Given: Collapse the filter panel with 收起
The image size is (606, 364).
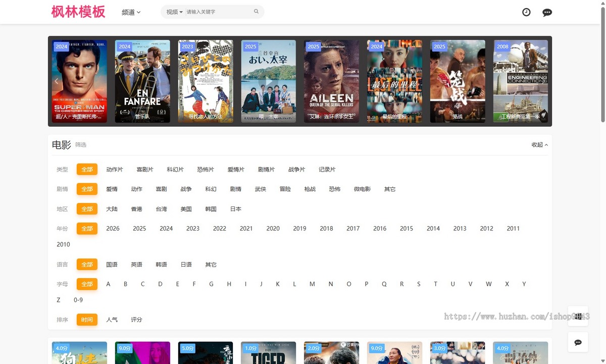Looking at the screenshot, I should pos(539,145).
